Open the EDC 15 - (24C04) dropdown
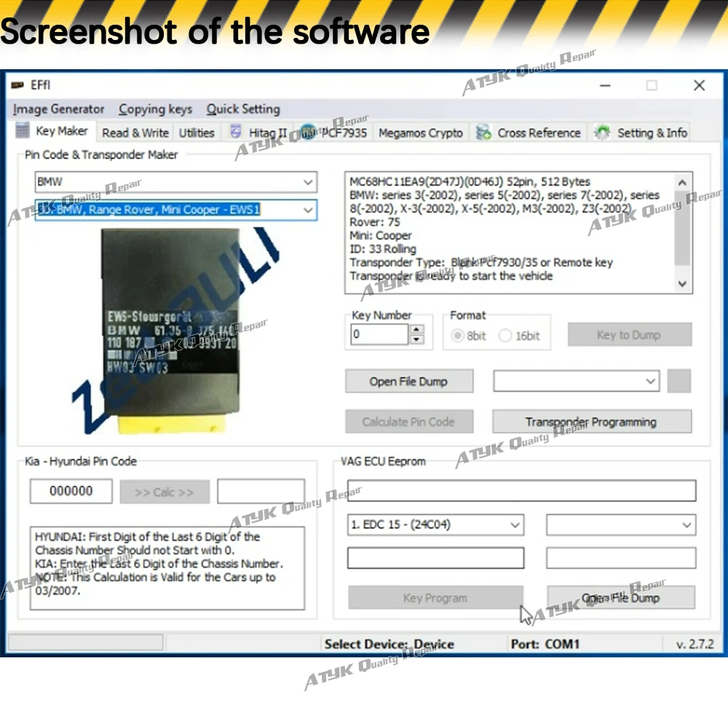This screenshot has height=728, width=728. [515, 525]
